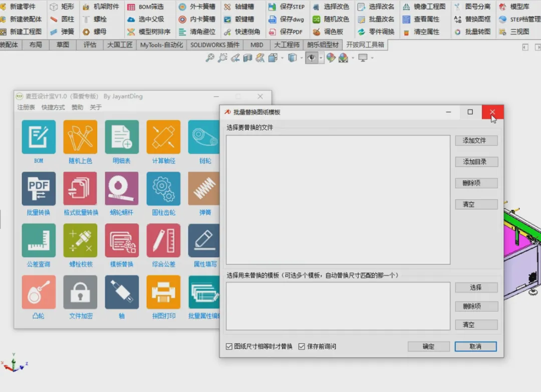
Task: Click the 批量改名 toolbar item
Action: (x=376, y=20)
